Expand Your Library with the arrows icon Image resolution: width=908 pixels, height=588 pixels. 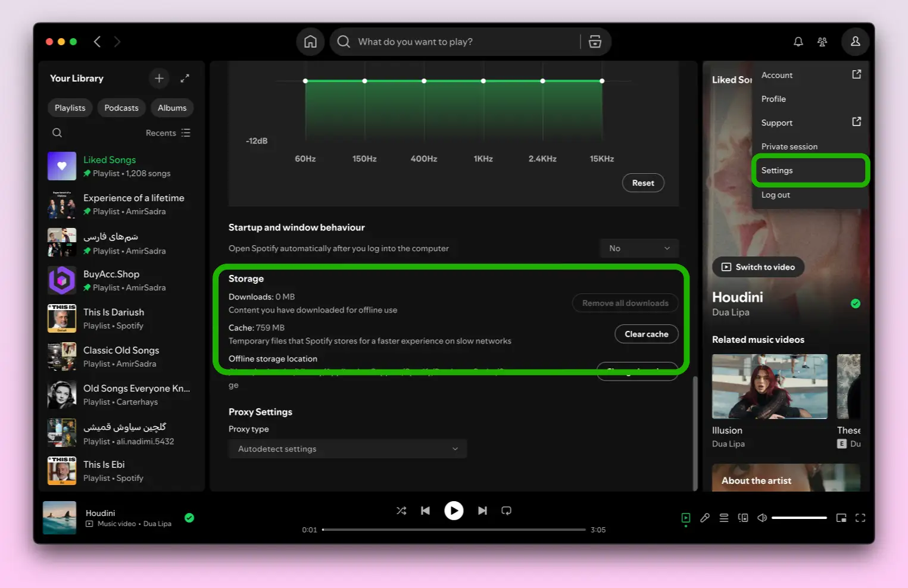pos(185,78)
